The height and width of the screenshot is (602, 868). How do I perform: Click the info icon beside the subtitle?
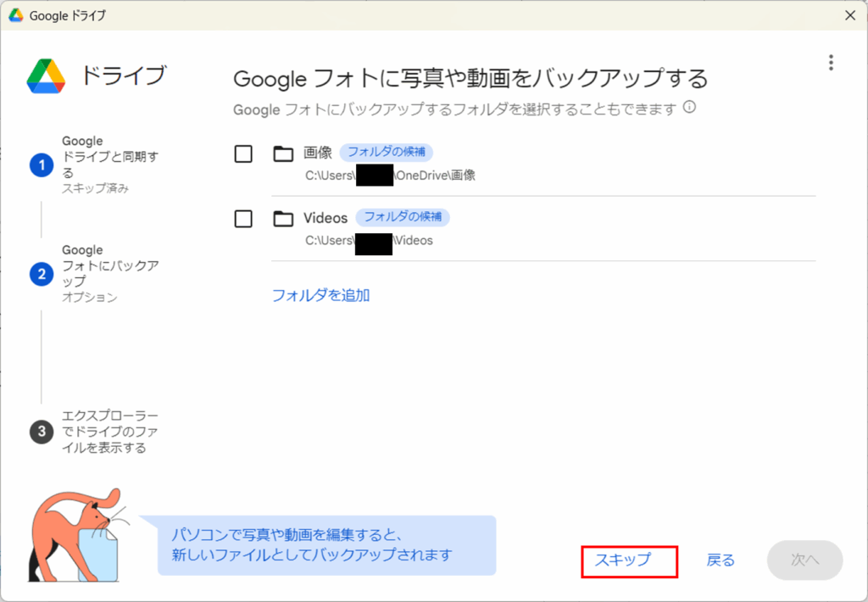pyautogui.click(x=689, y=107)
